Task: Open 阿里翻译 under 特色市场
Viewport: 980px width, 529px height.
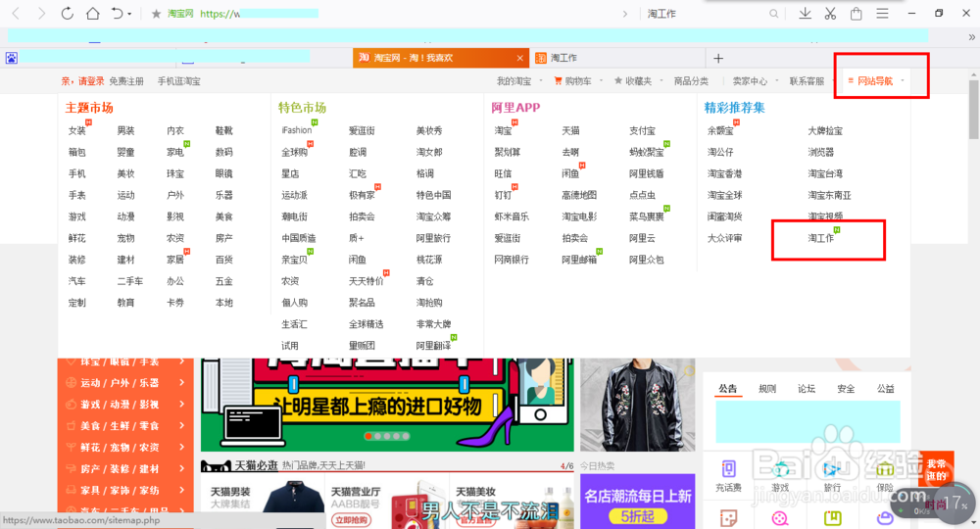Action: [433, 346]
